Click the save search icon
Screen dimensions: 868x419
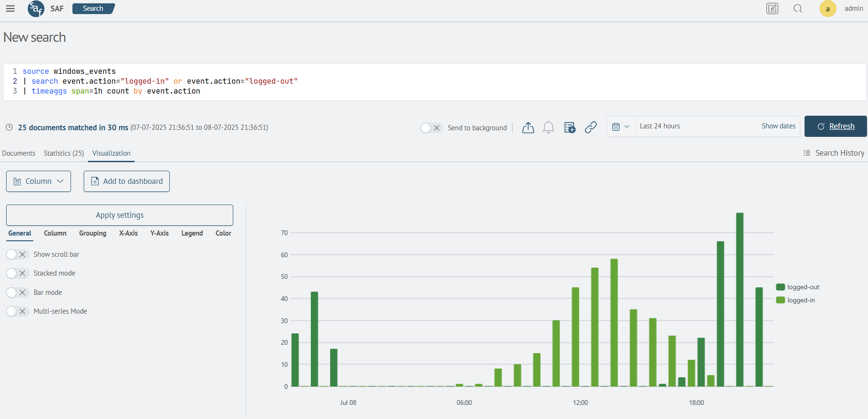570,127
